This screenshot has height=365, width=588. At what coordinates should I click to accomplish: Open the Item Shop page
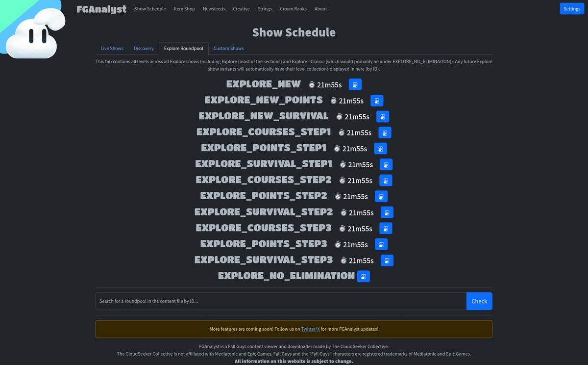pos(184,9)
